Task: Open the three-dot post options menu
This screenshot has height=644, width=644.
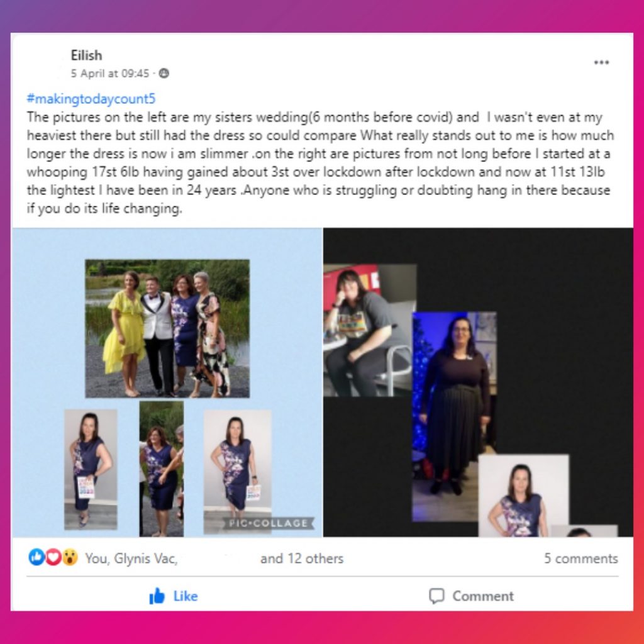Action: point(601,62)
